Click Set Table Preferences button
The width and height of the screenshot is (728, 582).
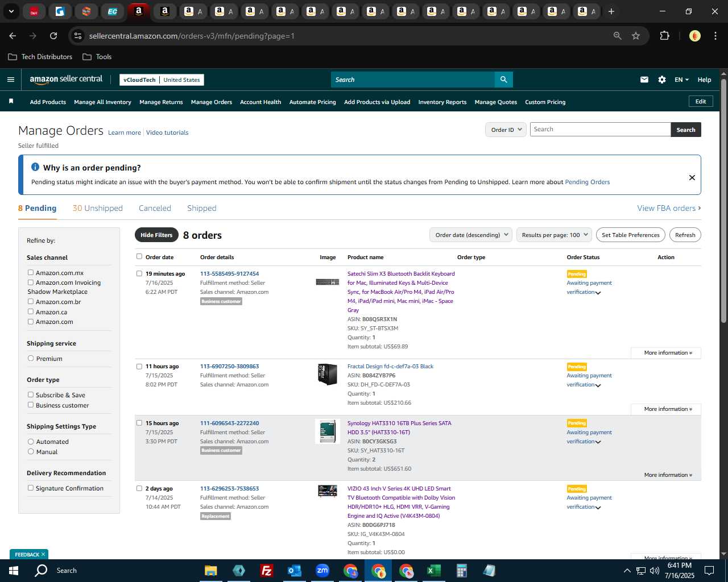[x=631, y=235]
